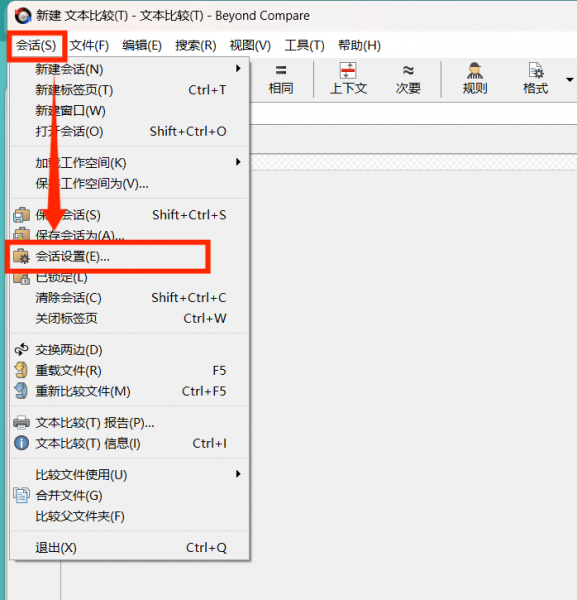
Task: Click the 合并文件(G) document icon
Action: [21, 495]
